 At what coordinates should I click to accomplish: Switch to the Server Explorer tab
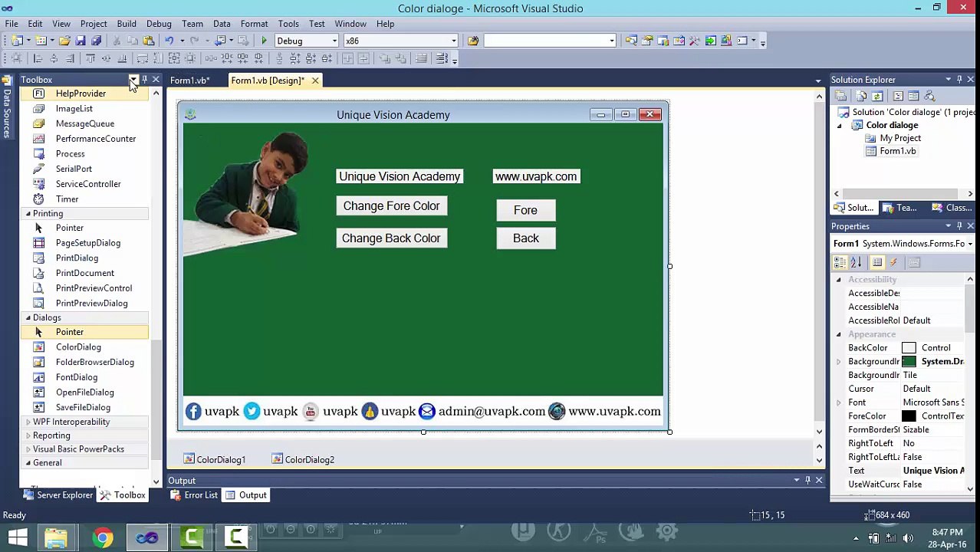pos(58,495)
